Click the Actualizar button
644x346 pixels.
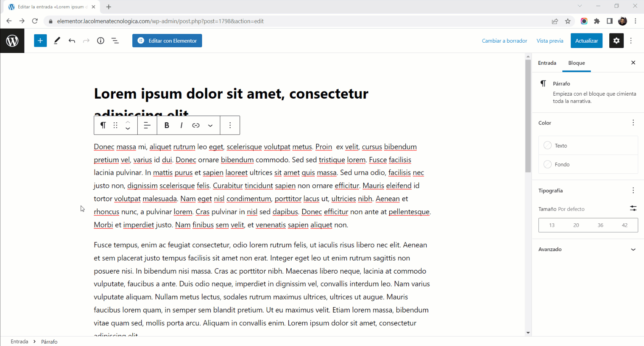tap(586, 41)
